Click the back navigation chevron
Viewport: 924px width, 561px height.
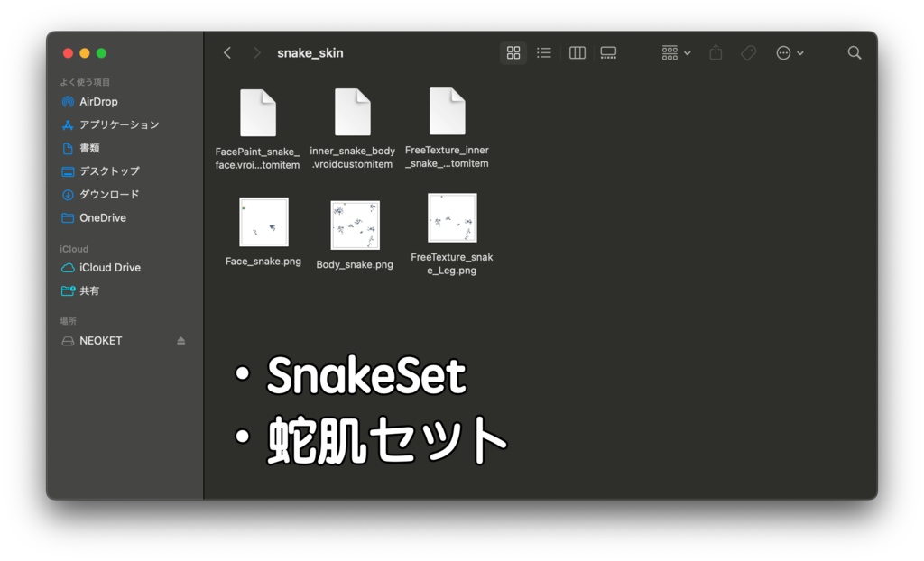(x=226, y=52)
